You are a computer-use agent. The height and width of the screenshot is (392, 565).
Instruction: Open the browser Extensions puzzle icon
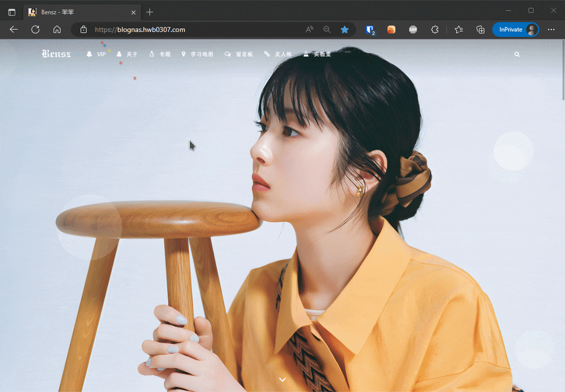(434, 30)
